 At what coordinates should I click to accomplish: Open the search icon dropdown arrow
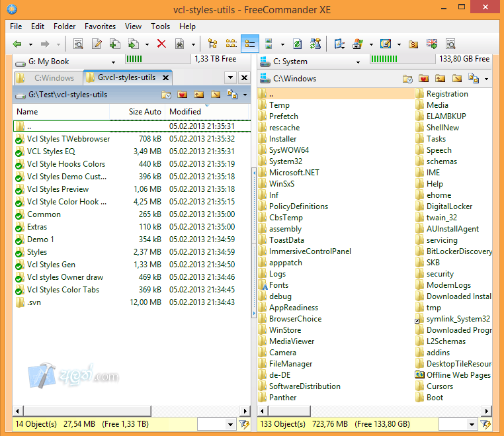[193, 44]
